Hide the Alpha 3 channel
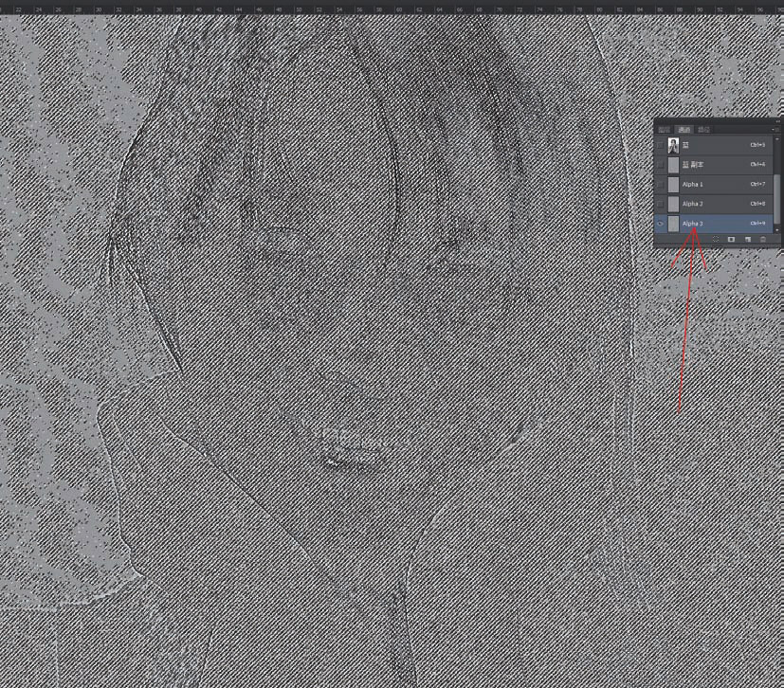Screen dimensions: 784x688 (x=660, y=224)
